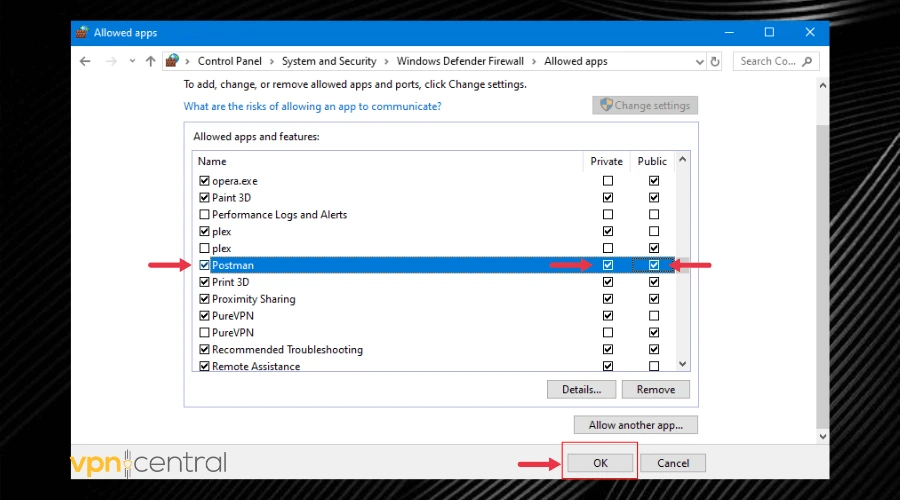This screenshot has height=500, width=900.
Task: Disable Public for Paint 3D
Action: [x=654, y=197]
